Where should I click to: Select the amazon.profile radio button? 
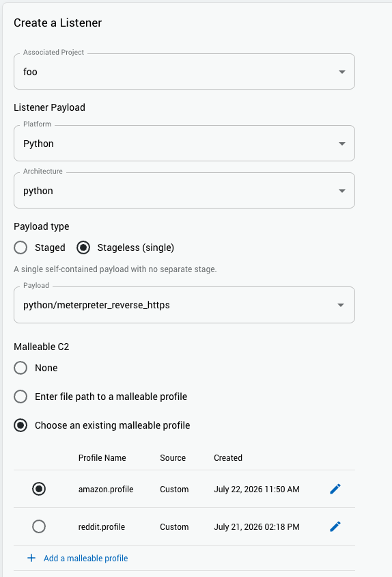tap(39, 489)
